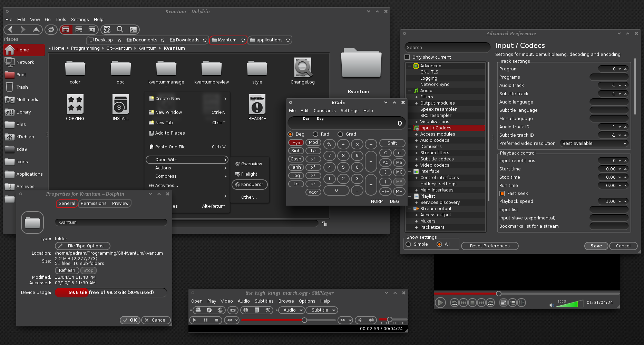Select Deg angle mode in KCalc
644x345 pixels.
(x=290, y=134)
